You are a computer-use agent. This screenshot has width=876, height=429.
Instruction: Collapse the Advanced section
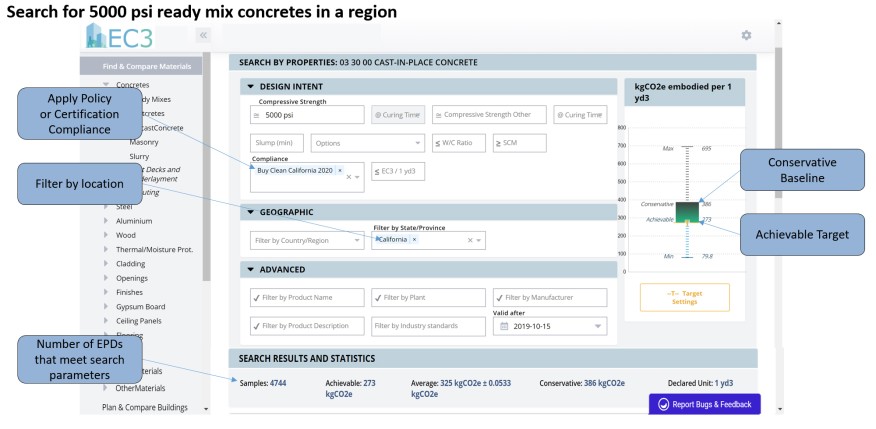coord(251,269)
